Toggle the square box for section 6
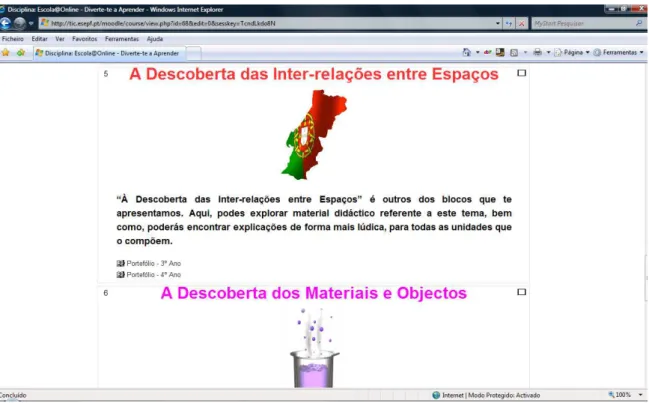Screen dimensions: 649x403 tap(522, 292)
